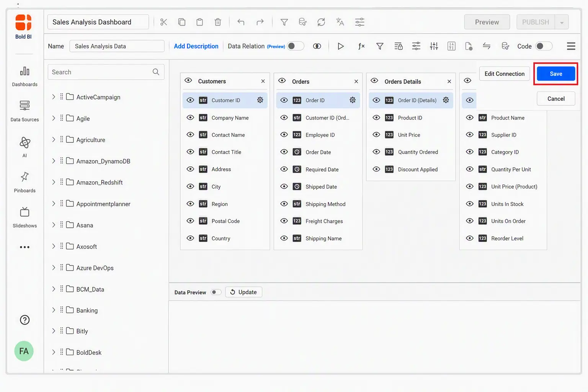588x392 pixels.
Task: Hide the Unit Price column
Action: [x=376, y=135]
